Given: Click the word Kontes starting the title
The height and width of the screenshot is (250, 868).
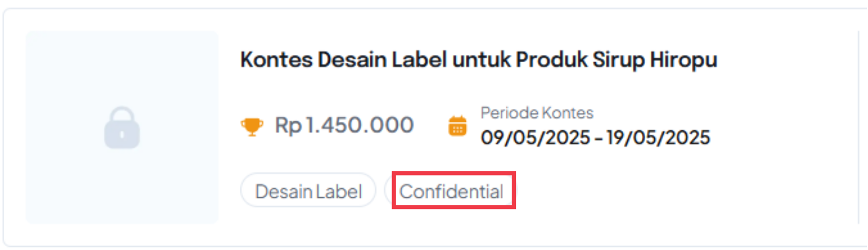Looking at the screenshot, I should pyautogui.click(x=276, y=60).
